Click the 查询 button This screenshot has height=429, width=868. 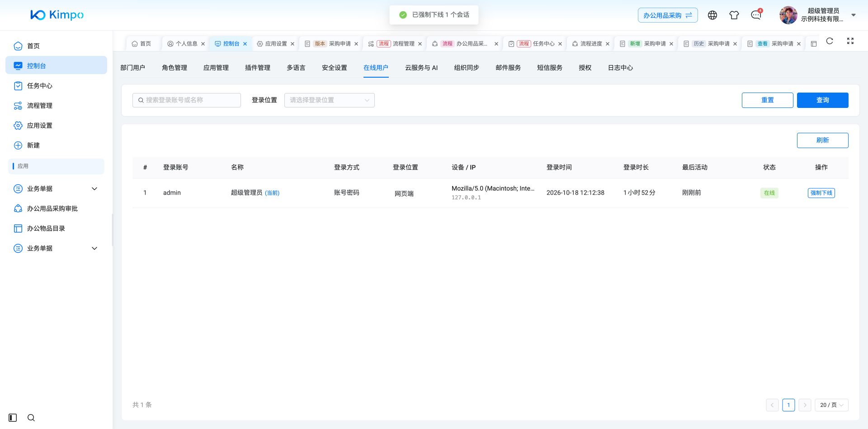[823, 100]
